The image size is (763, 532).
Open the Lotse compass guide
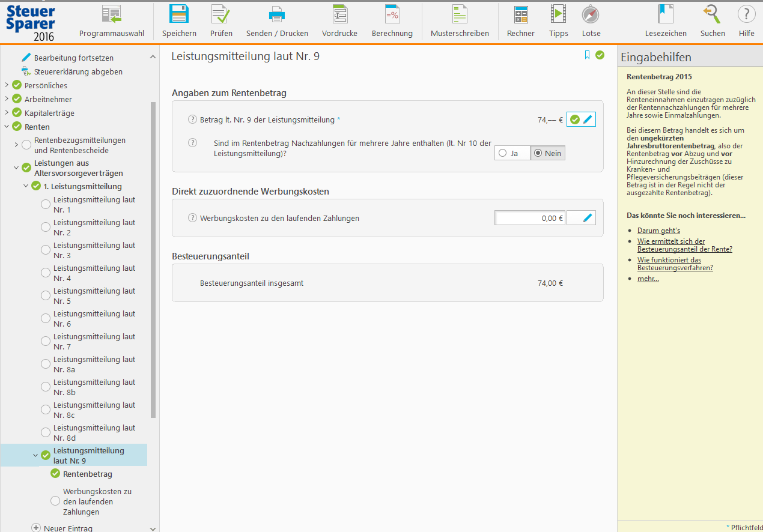pyautogui.click(x=591, y=14)
